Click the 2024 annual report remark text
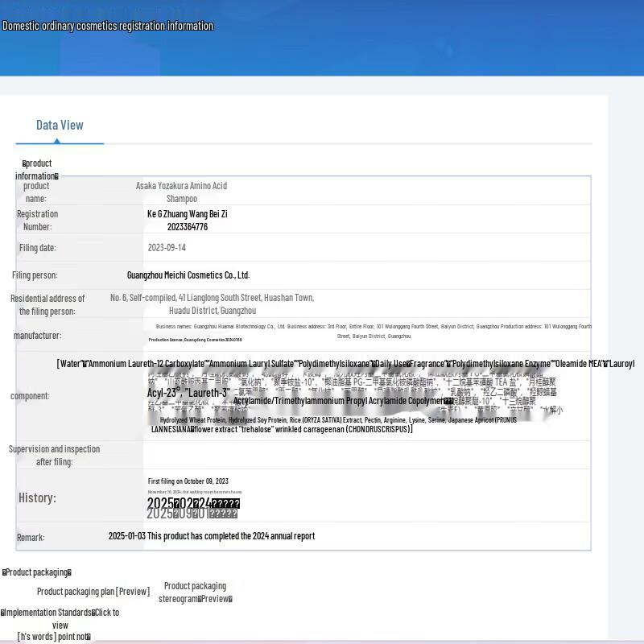644x644 pixels. point(211,536)
